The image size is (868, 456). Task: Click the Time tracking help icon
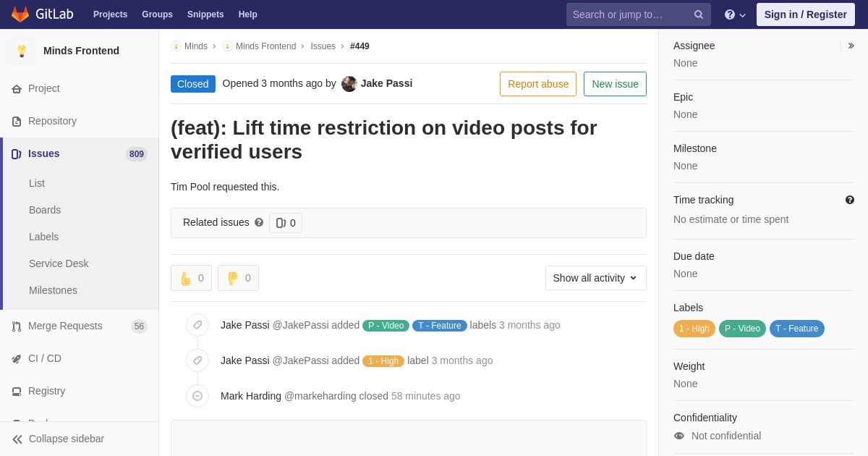tap(850, 200)
